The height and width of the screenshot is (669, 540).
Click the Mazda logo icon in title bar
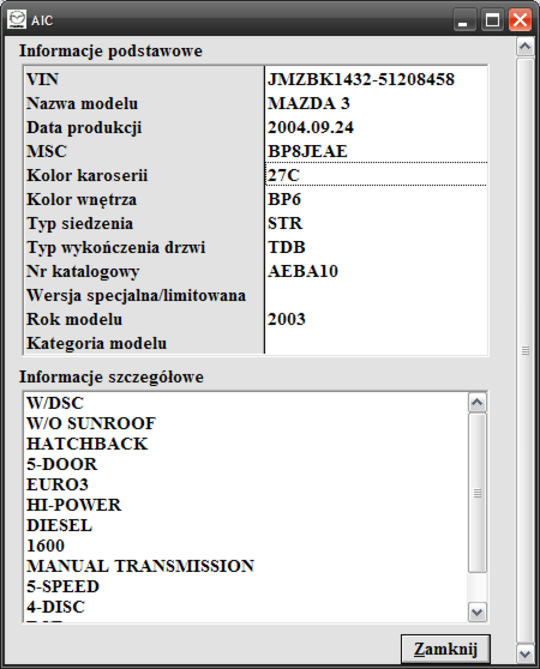tap(17, 20)
